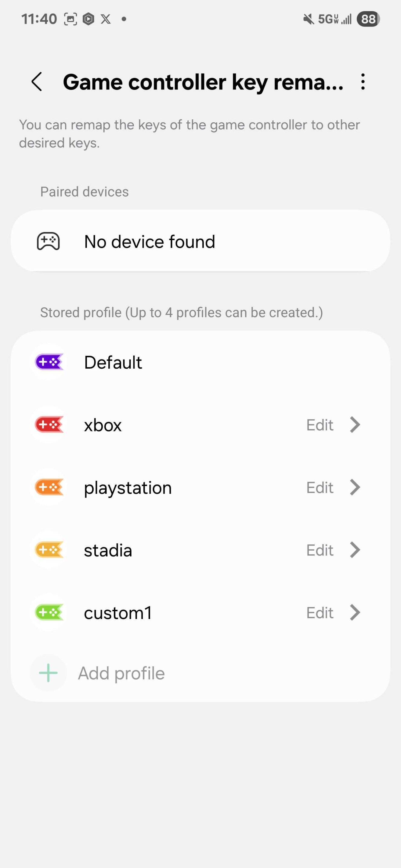Expand the xbox profile chevron arrow

[355, 425]
